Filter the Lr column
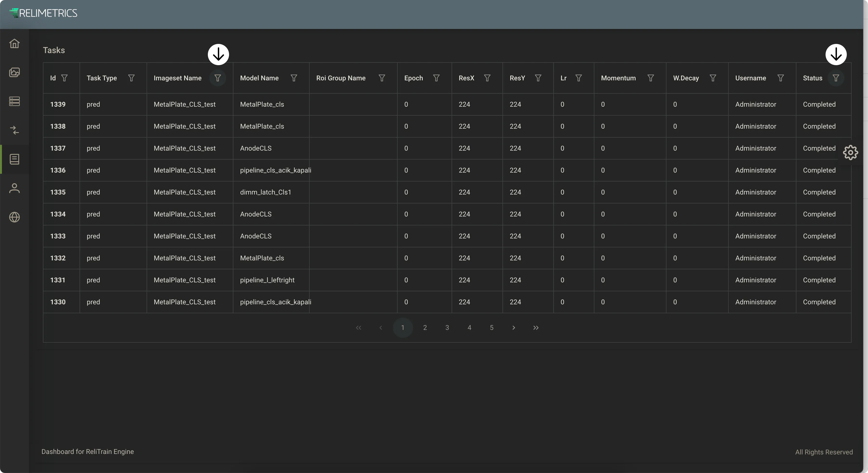The height and width of the screenshot is (473, 868). [579, 78]
